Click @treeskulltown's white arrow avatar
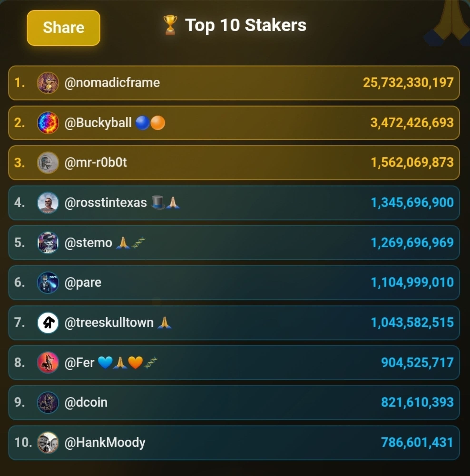The image size is (470, 476). coord(48,323)
